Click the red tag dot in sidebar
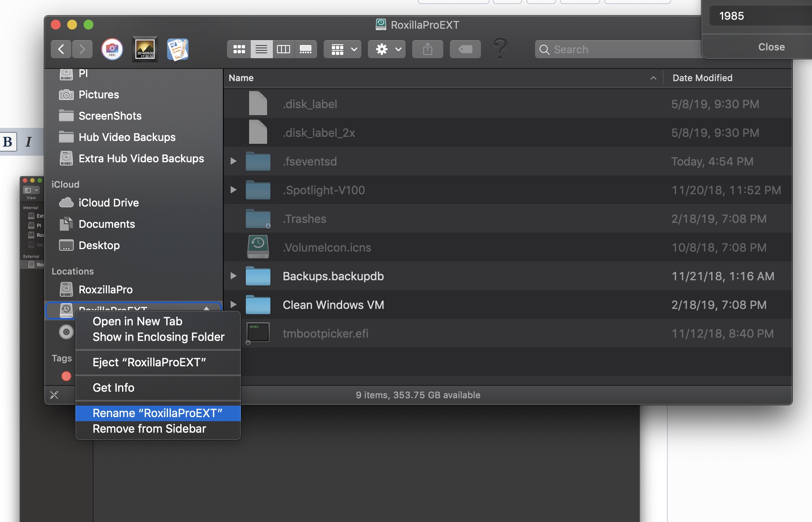The width and height of the screenshot is (812, 522). pyautogui.click(x=66, y=376)
